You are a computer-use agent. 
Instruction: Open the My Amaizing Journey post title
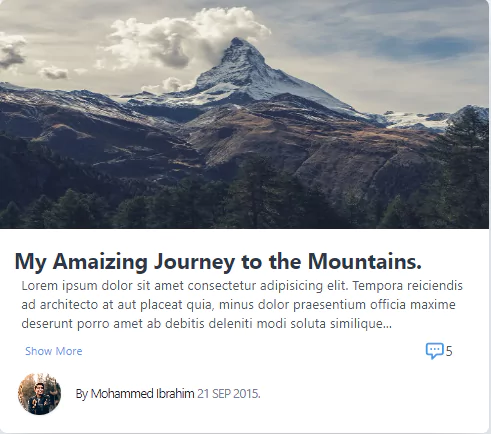218,261
